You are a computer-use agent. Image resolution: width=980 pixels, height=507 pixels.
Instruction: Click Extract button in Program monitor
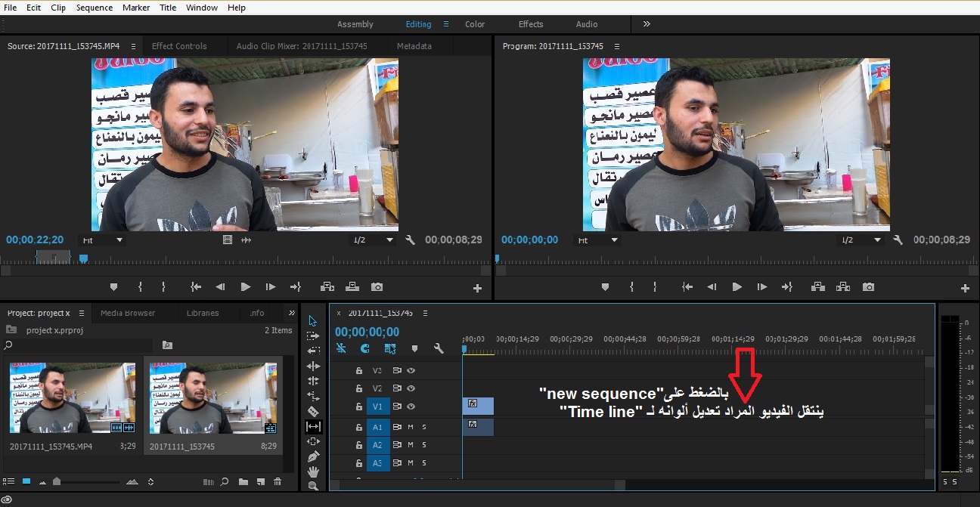point(843,287)
